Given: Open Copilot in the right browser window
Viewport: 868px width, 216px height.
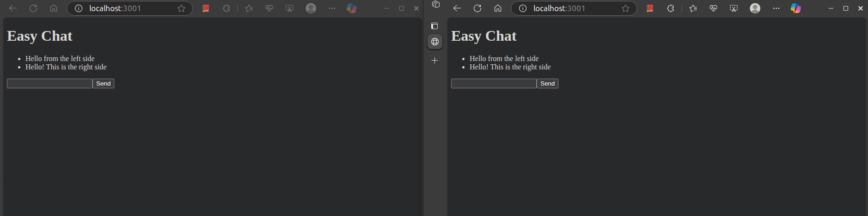Looking at the screenshot, I should click(x=796, y=8).
